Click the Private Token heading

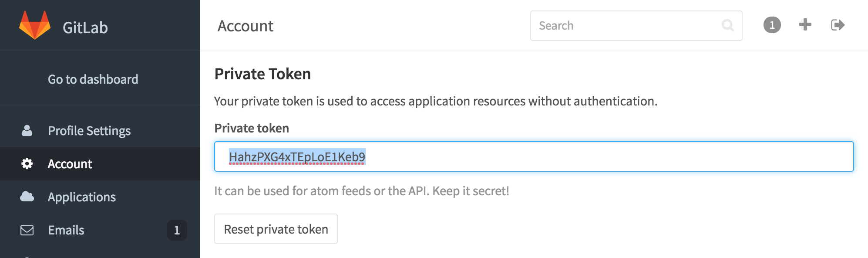click(262, 74)
